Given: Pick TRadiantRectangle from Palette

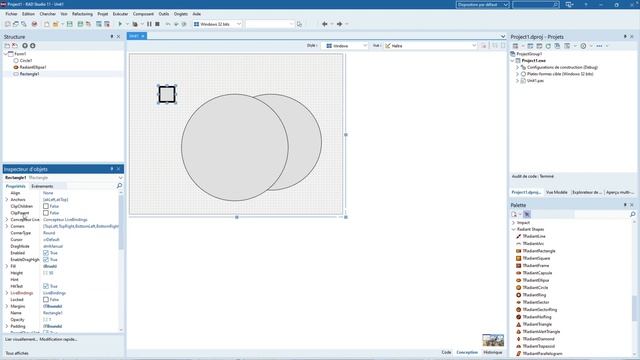Looking at the screenshot, I should pos(539,251).
